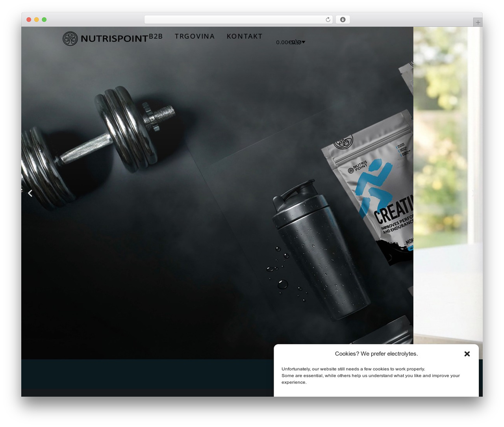Click the green maximize window button
504x427 pixels.
pyautogui.click(x=44, y=20)
